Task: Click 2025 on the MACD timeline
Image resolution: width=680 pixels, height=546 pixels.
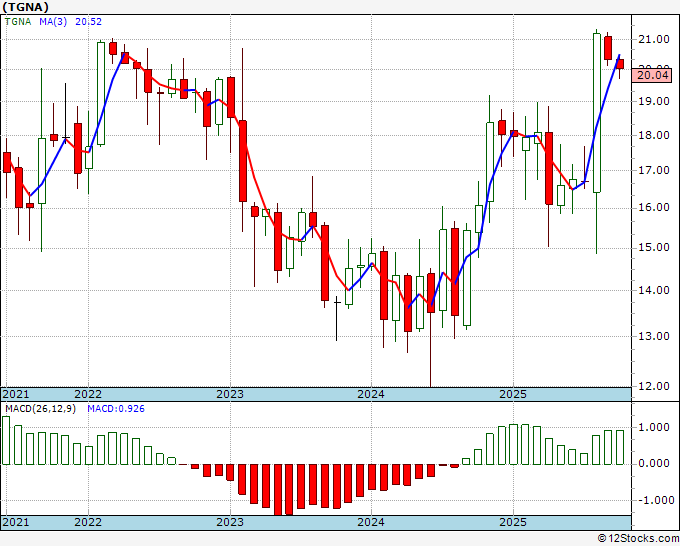Action: [x=513, y=522]
